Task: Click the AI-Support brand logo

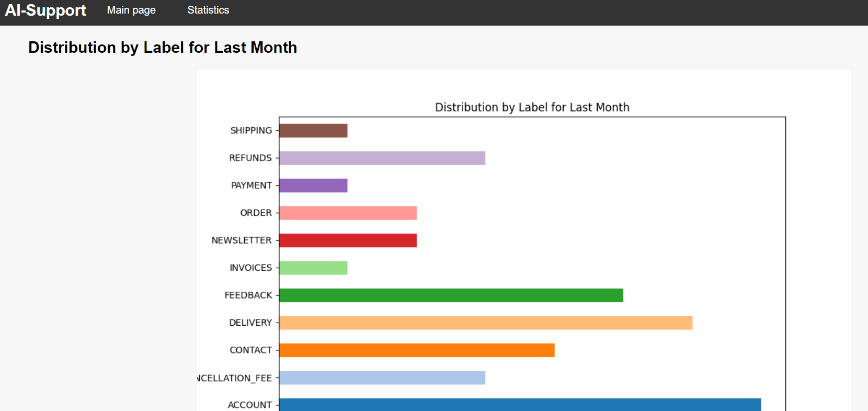Action: click(45, 10)
